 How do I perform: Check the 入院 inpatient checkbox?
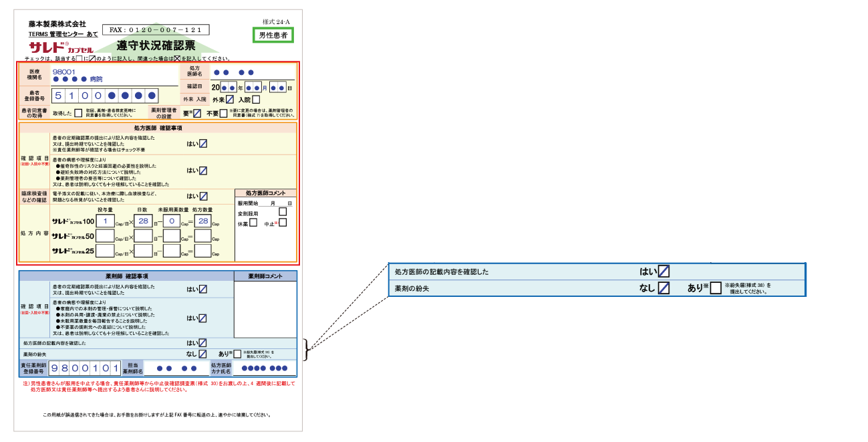[x=256, y=100]
